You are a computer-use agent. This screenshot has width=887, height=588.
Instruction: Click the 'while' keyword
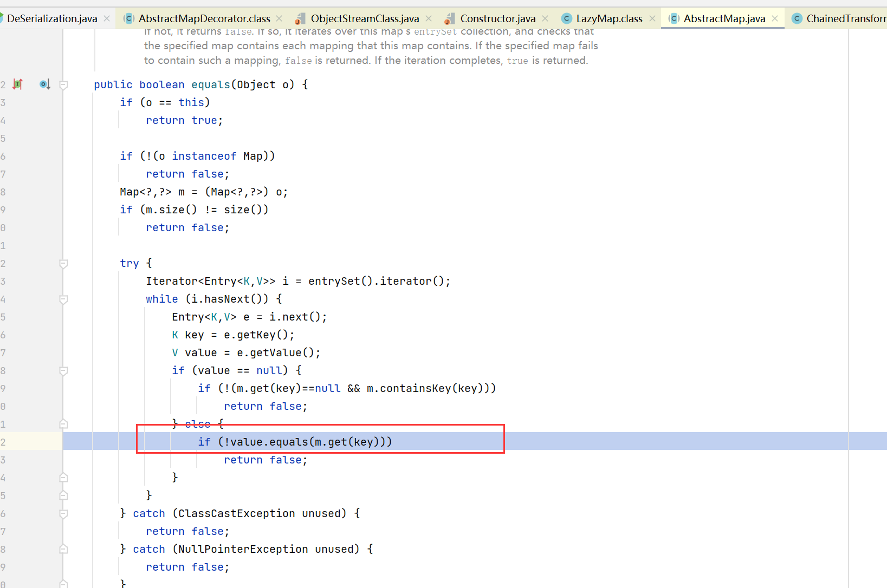[x=162, y=299]
